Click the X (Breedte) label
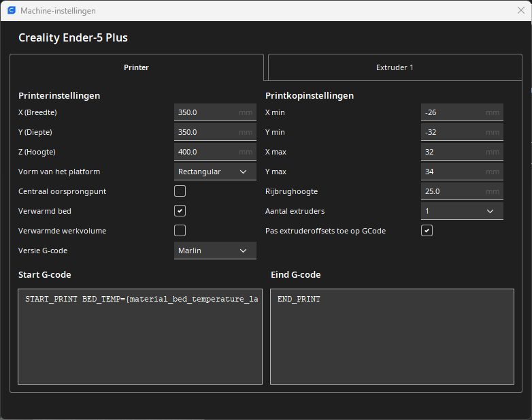The image size is (532, 420). coord(37,112)
